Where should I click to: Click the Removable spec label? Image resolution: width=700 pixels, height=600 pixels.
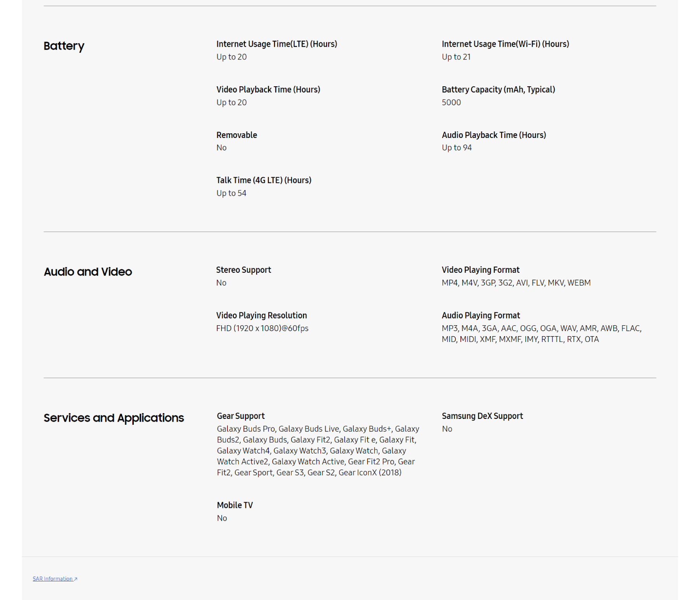(x=236, y=135)
